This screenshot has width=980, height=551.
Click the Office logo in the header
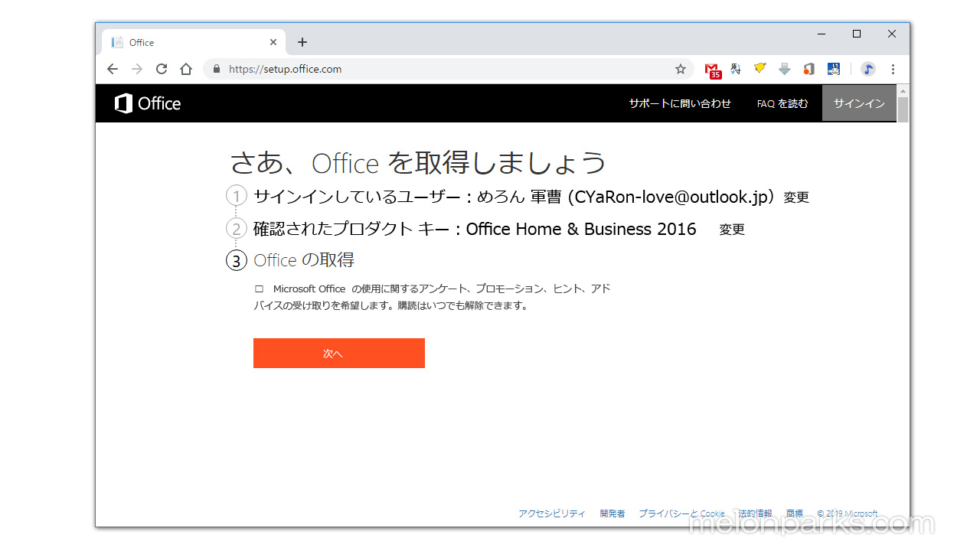(x=148, y=103)
